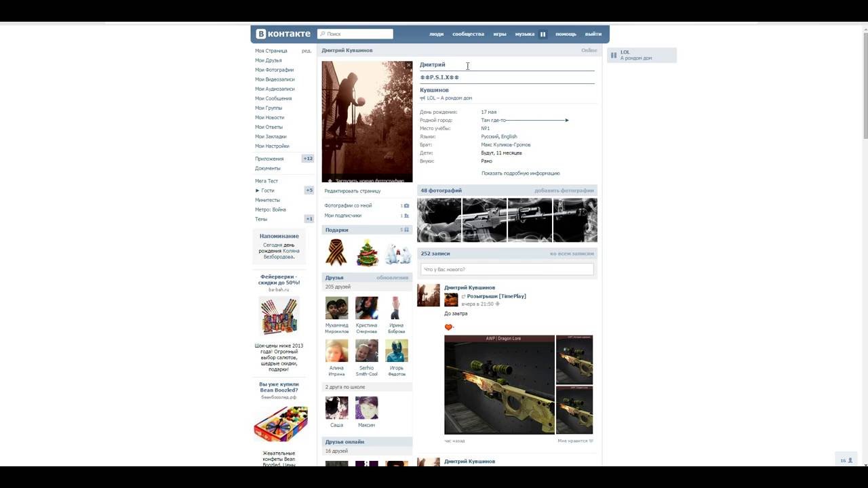Open friend Ирина Боброва avatar
The width and height of the screenshot is (868, 488).
pyautogui.click(x=397, y=308)
